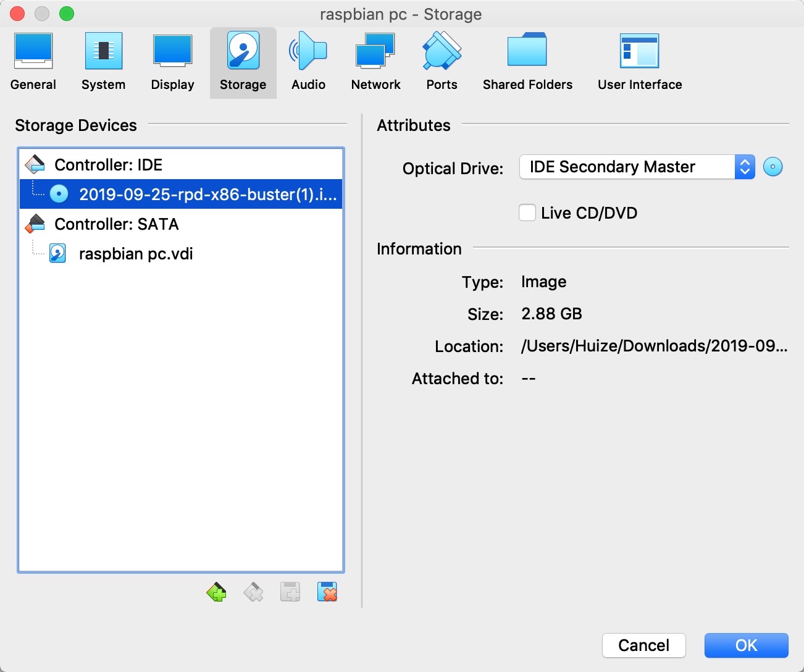Click the remove selected controller icon
This screenshot has height=672, width=804.
coord(253,592)
